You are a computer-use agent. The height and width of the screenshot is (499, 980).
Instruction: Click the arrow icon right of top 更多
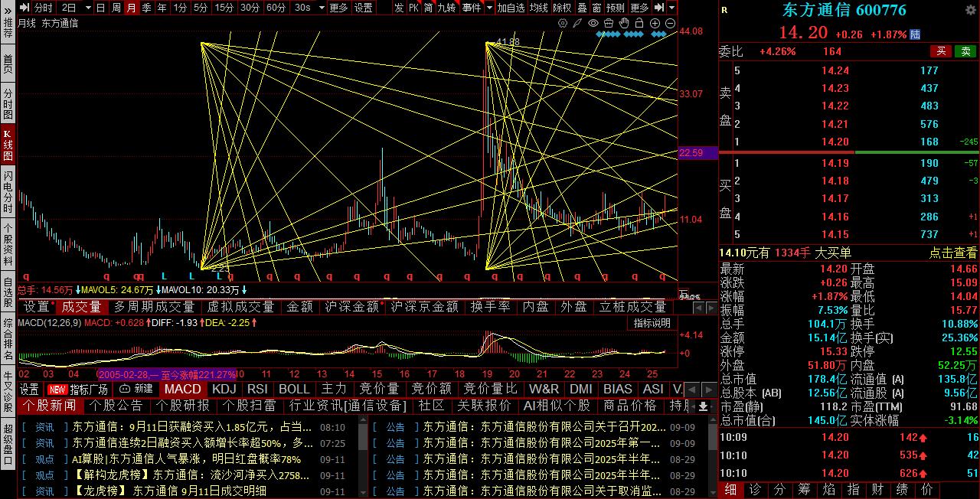[x=659, y=8]
